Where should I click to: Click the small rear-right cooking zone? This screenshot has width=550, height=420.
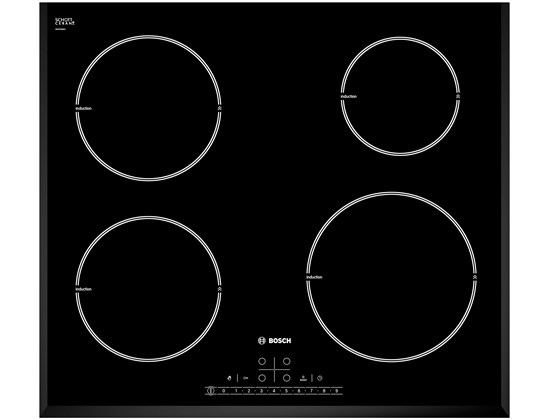(400, 96)
